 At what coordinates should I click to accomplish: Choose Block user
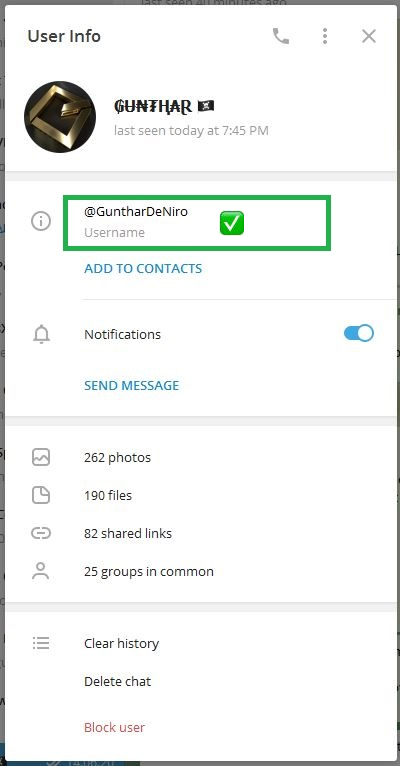[x=114, y=727]
